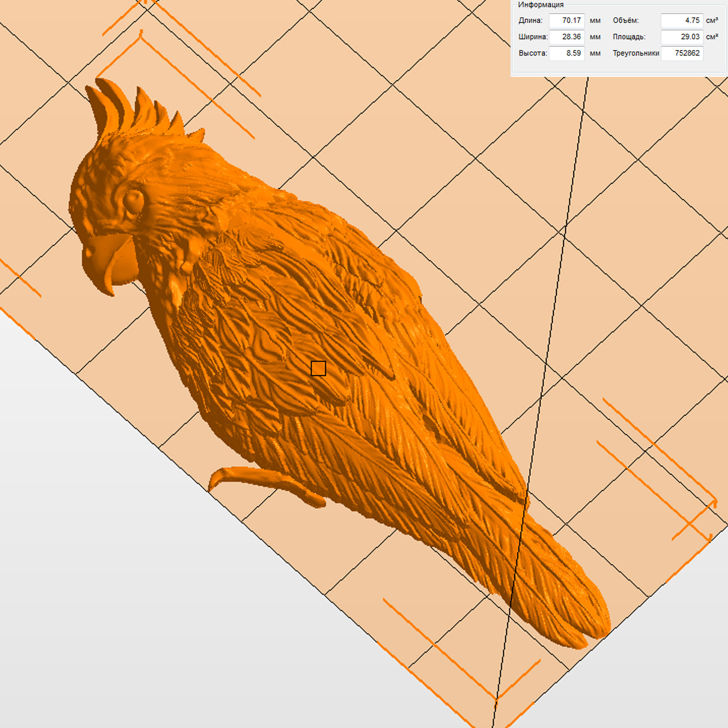Image resolution: width=728 pixels, height=728 pixels.
Task: Click the parrot's claw sticking out below
Action: [x=264, y=482]
